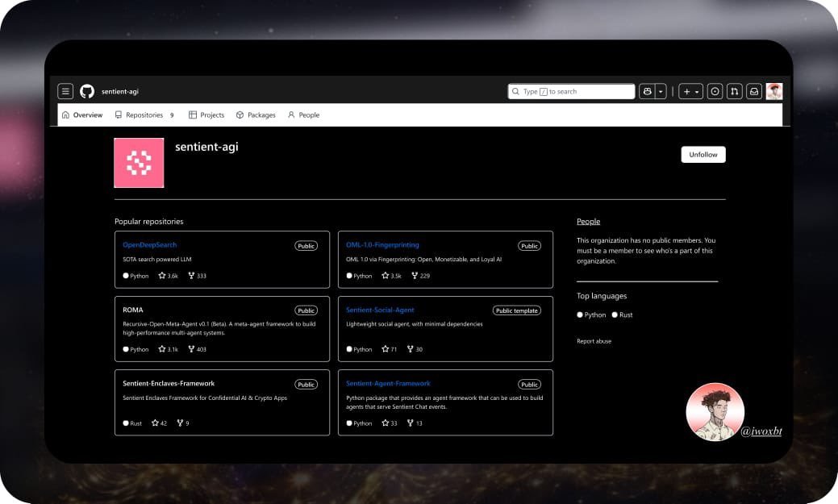838x504 pixels.
Task: Click the 3.1k star count on ROMA
Action: click(x=168, y=349)
